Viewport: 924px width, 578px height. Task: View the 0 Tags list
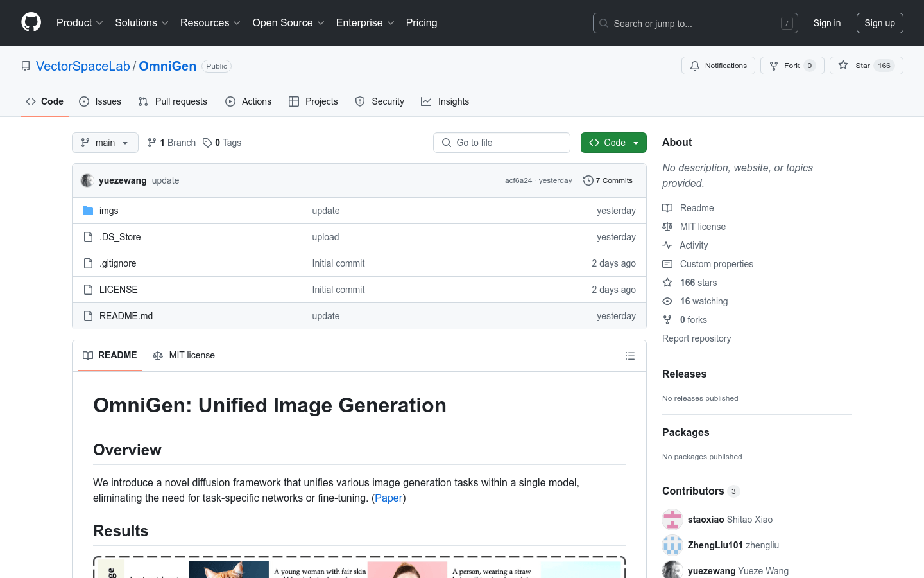click(x=222, y=143)
